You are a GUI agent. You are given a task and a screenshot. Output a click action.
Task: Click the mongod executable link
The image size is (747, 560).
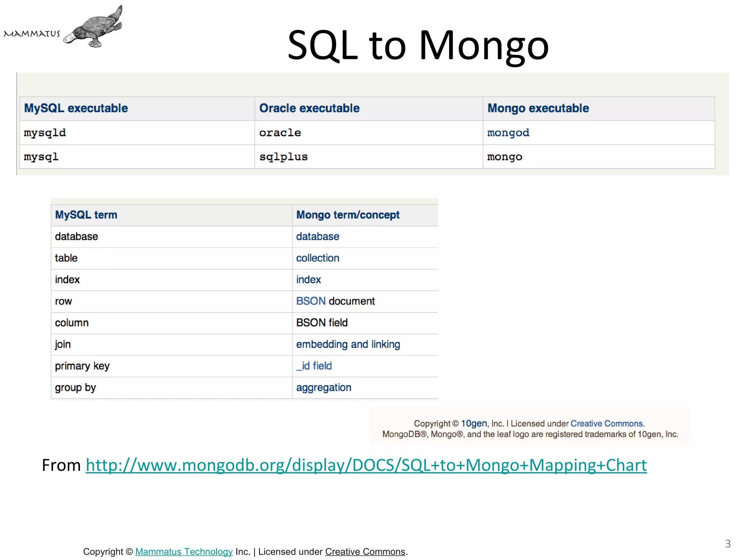pyautogui.click(x=508, y=133)
